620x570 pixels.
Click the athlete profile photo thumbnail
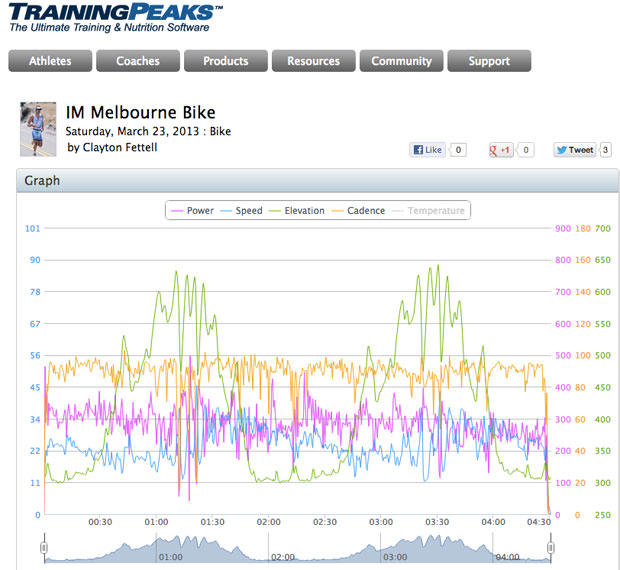pos(38,130)
